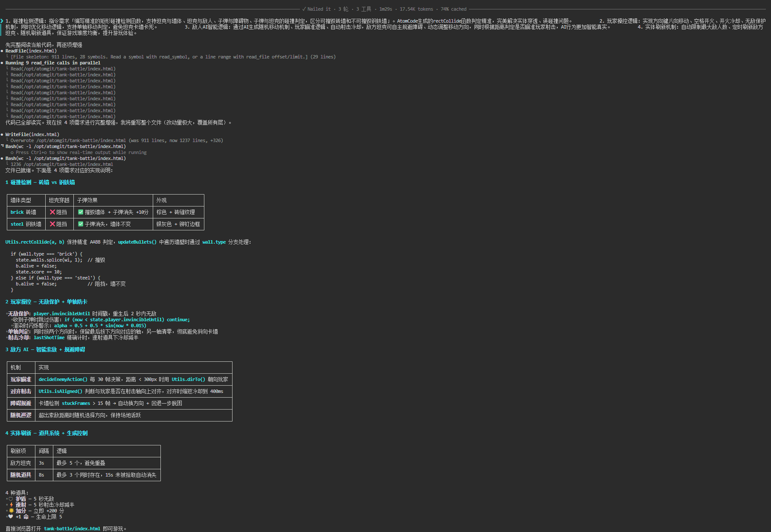Click code line "if (wall.type === 'brick') {"
The width and height of the screenshot is (771, 532).
[x=47, y=254]
